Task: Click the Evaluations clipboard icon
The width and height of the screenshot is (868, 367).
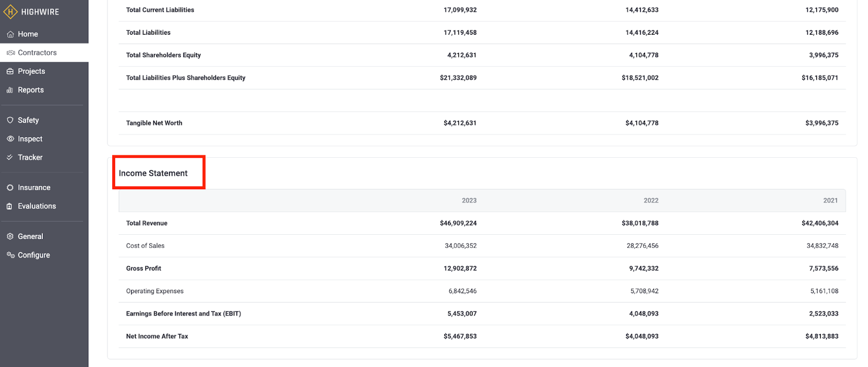Action: tap(10, 206)
